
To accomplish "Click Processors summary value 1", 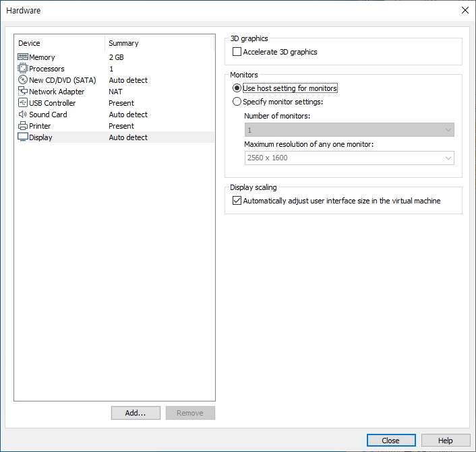I will [x=111, y=69].
